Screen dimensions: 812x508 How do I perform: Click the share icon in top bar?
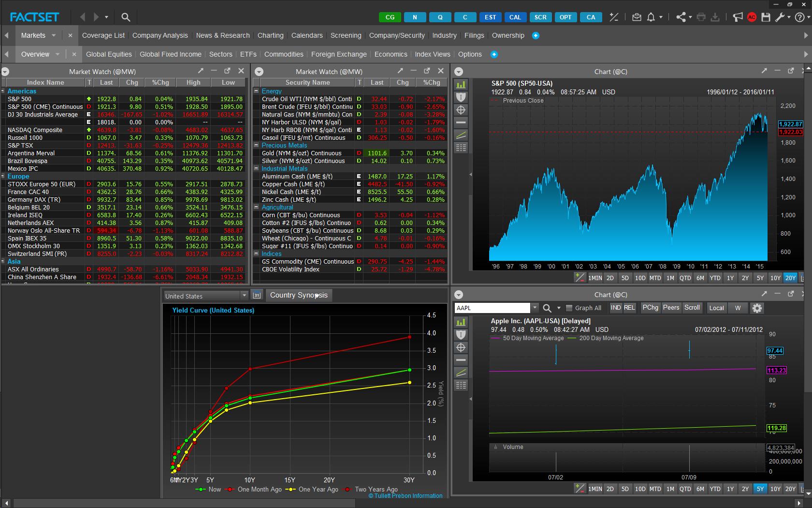[681, 17]
